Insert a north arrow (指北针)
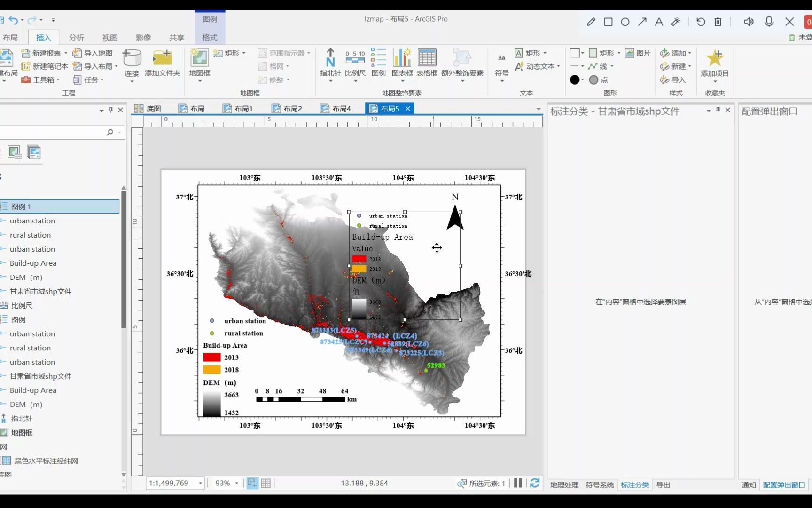The height and width of the screenshot is (508, 812). click(330, 63)
